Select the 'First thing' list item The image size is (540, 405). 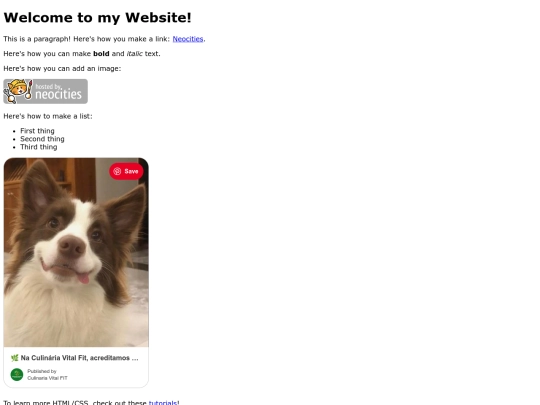tap(37, 131)
